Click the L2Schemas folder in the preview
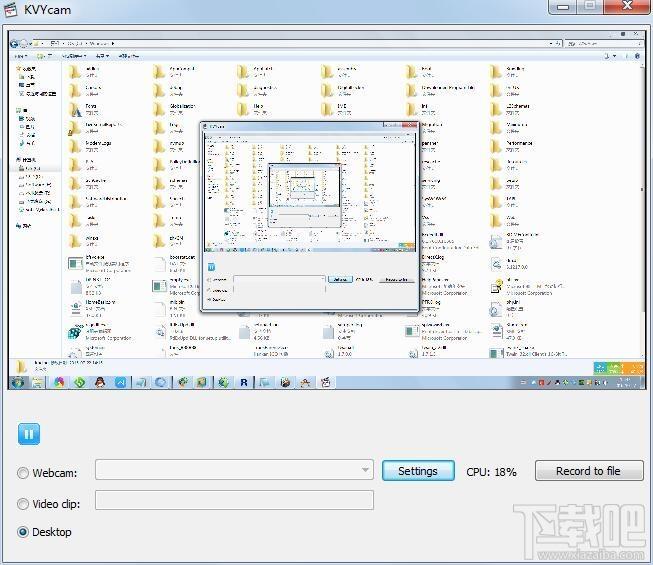The width and height of the screenshot is (653, 565). point(510,110)
